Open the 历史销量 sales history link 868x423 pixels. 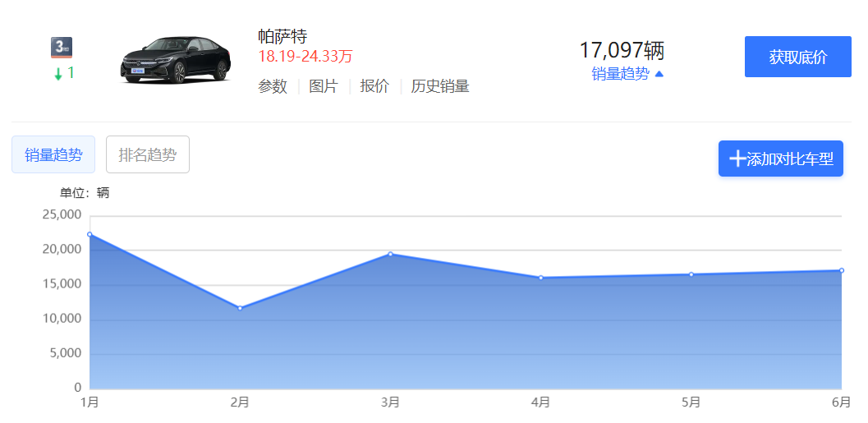point(440,86)
